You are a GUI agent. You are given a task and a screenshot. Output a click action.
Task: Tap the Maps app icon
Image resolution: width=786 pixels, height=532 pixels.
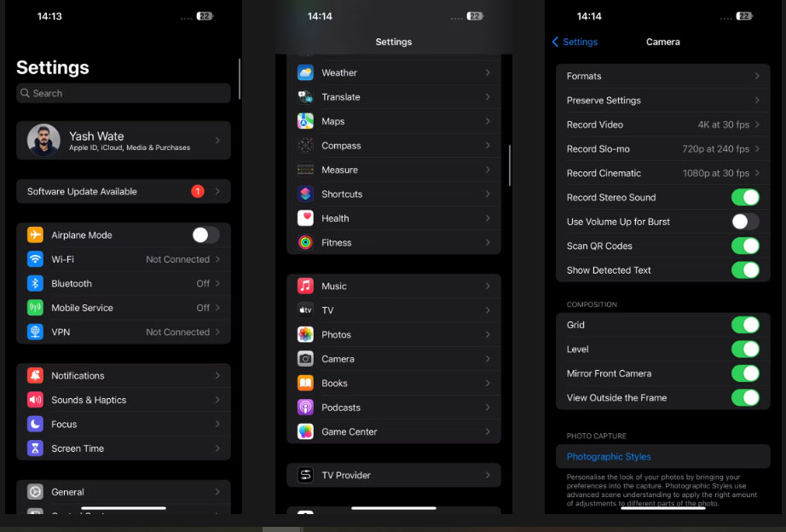click(305, 121)
